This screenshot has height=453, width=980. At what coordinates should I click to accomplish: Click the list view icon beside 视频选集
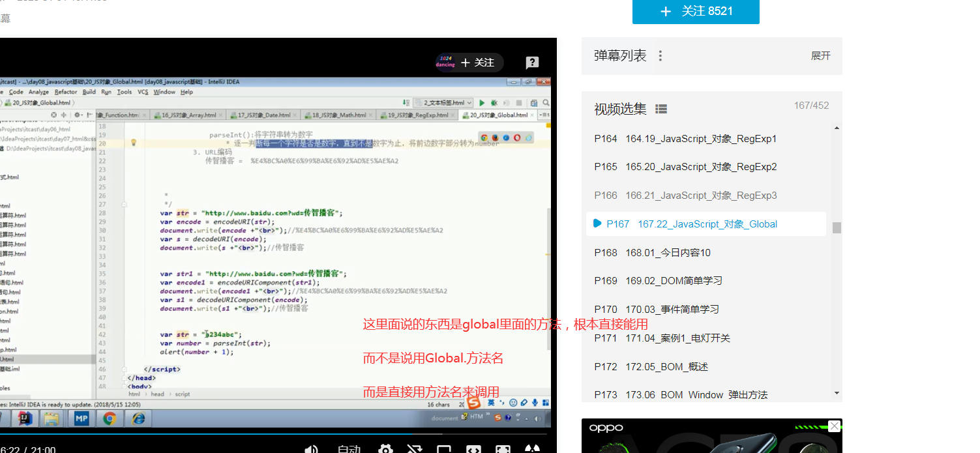click(661, 109)
